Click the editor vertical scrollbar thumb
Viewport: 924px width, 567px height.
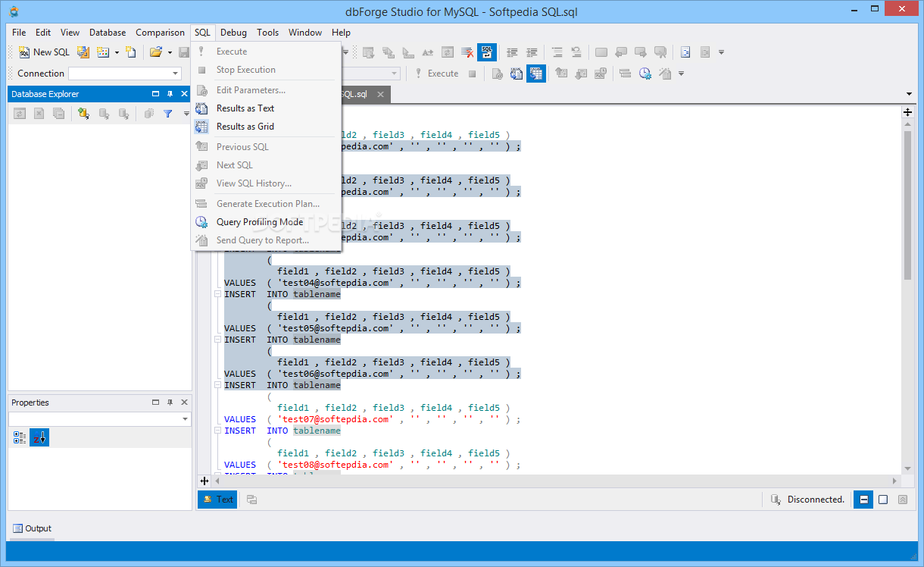pyautogui.click(x=907, y=205)
